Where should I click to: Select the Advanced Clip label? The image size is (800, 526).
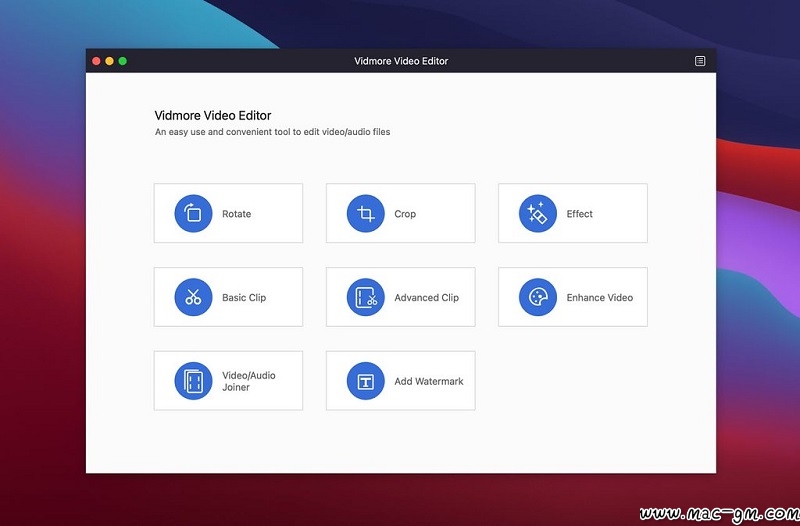[x=427, y=297]
